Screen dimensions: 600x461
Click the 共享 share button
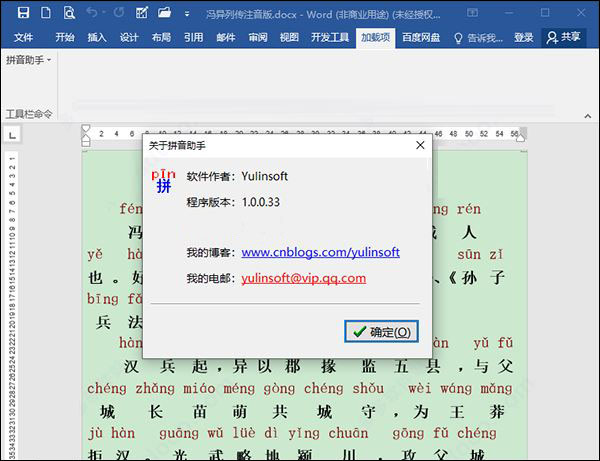(x=564, y=37)
